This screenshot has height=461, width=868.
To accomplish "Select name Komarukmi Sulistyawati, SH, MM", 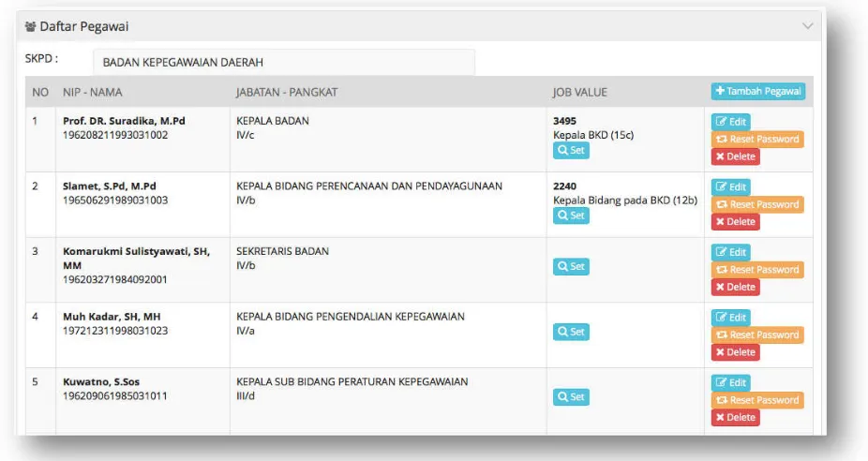I will 136,259.
